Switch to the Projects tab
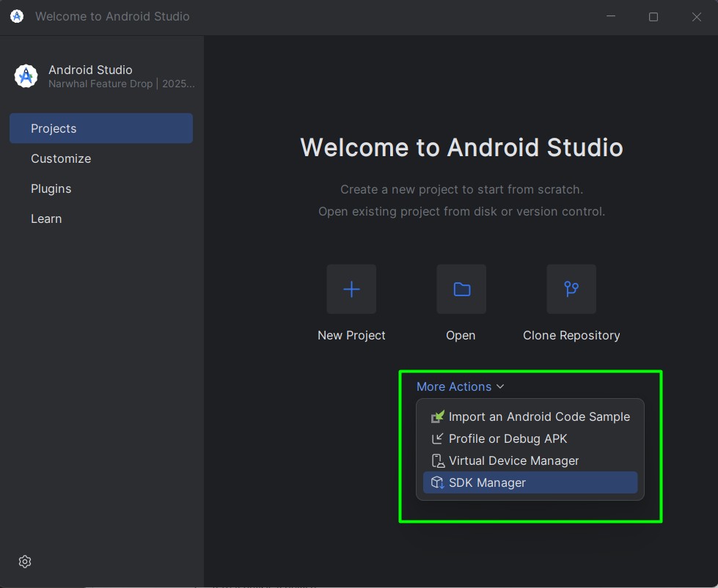The height and width of the screenshot is (588, 718). pos(101,128)
